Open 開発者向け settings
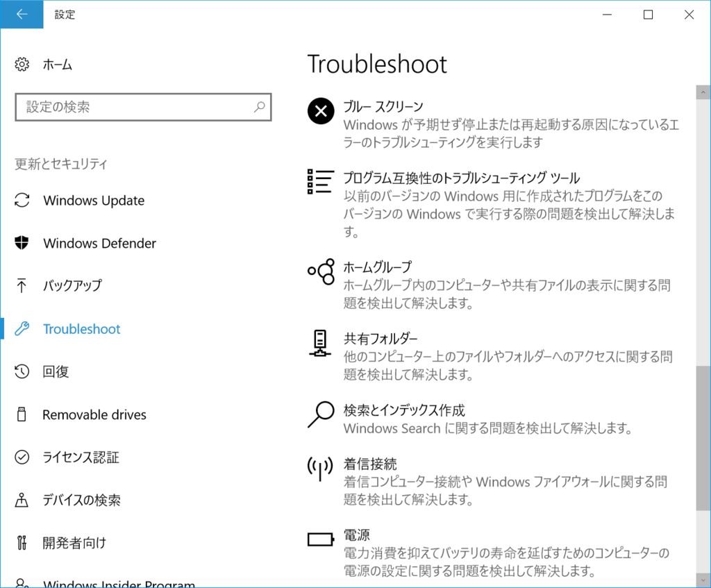711x588 pixels. point(74,543)
